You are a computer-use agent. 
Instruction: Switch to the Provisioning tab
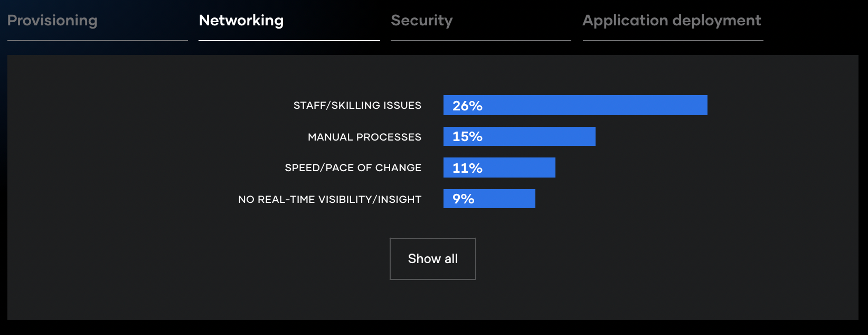52,21
